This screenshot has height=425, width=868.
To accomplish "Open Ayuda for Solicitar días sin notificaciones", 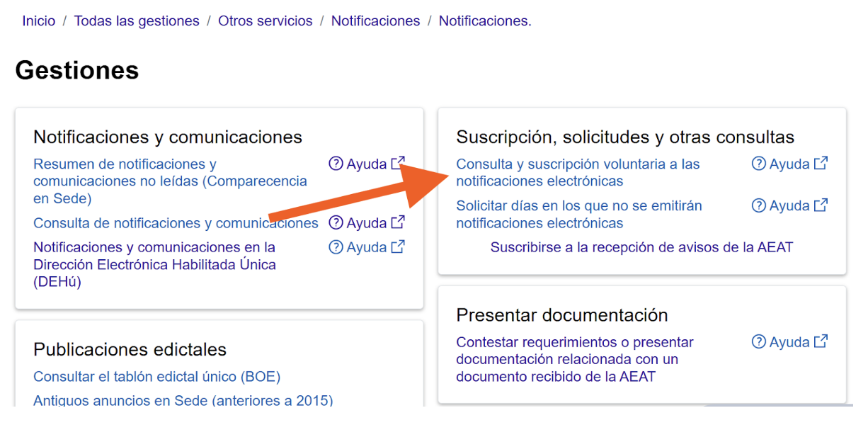I will tap(789, 206).
